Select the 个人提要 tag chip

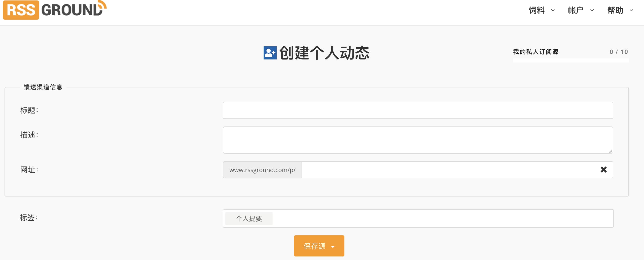click(249, 218)
